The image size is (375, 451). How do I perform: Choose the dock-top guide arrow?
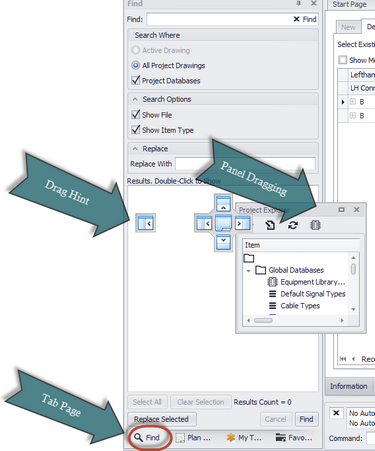223,204
